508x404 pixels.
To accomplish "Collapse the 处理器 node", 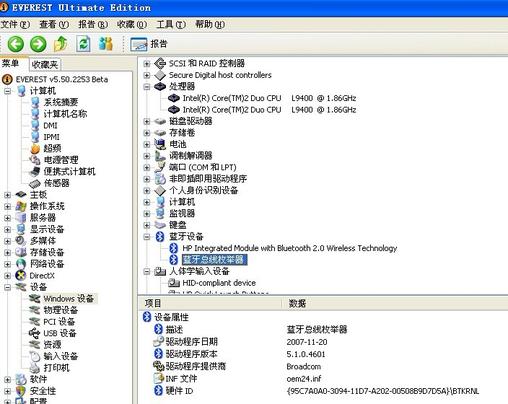I will [x=146, y=87].
